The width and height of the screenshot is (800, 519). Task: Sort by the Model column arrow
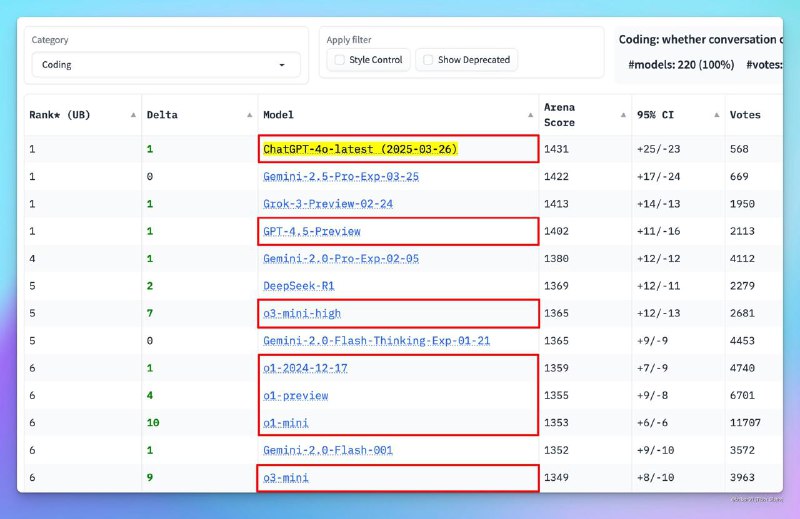[531, 115]
